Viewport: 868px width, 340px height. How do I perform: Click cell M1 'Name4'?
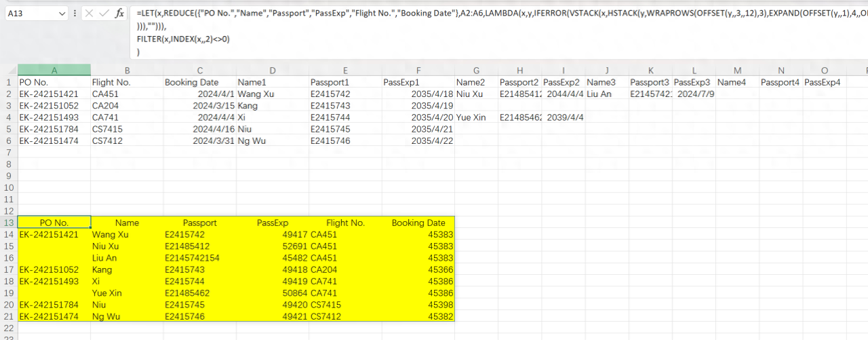pyautogui.click(x=737, y=82)
